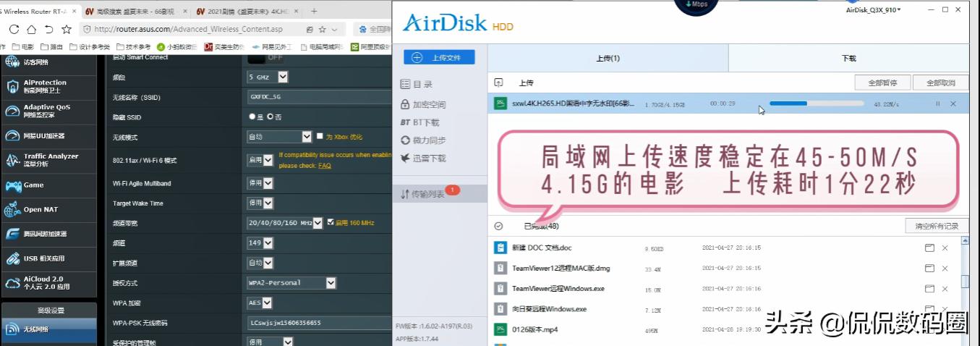Screen dimensions: 980x346
Task: Open the WPA 加密 AES dropdown
Action: (260, 303)
